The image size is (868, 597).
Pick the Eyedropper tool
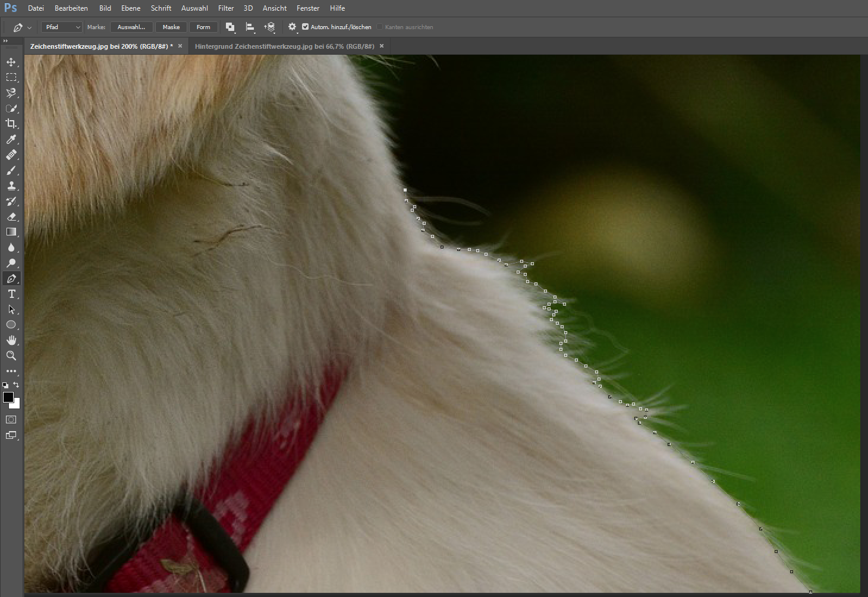tap(11, 139)
